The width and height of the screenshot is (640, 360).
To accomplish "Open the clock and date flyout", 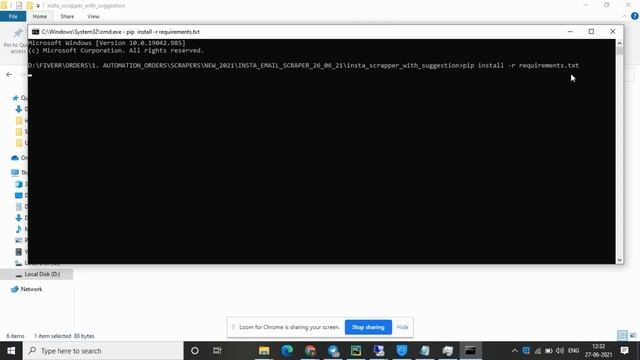I will click(x=598, y=351).
